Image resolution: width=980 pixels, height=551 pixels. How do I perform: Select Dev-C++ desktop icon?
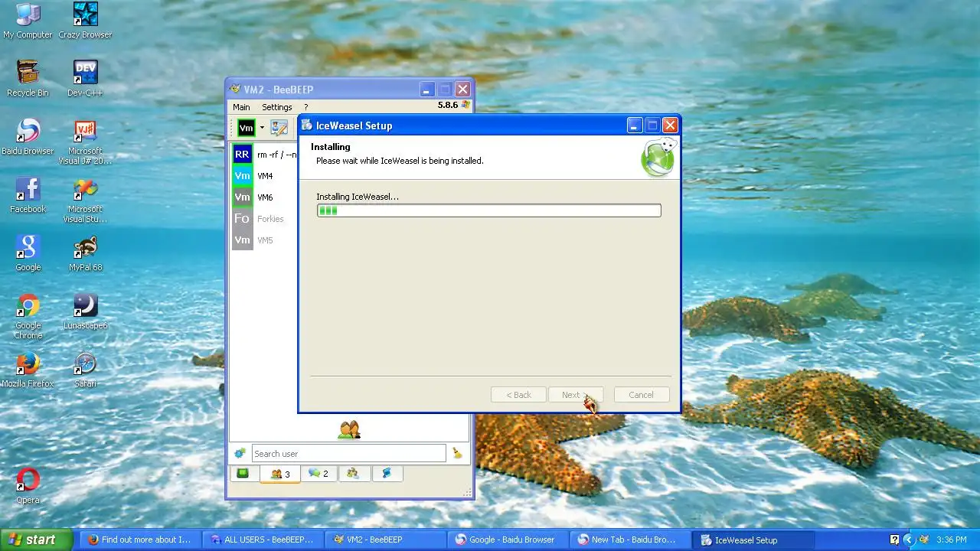point(85,79)
